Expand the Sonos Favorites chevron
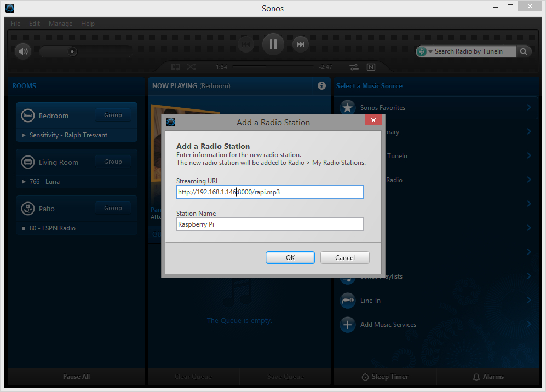 tap(529, 107)
